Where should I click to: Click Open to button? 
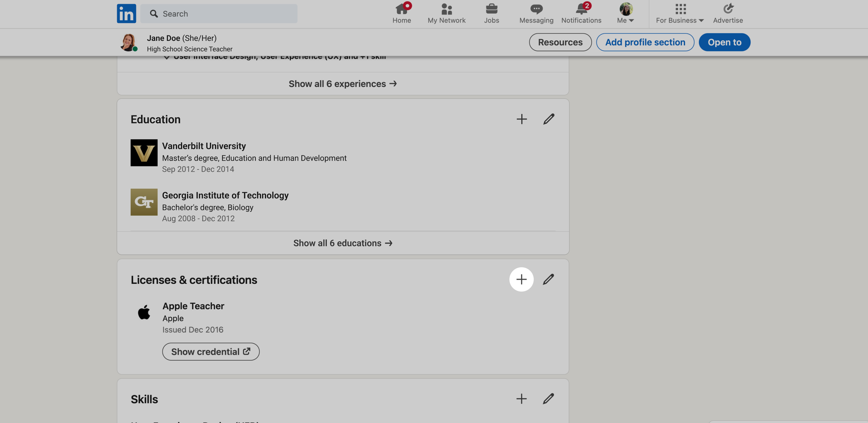(x=724, y=42)
